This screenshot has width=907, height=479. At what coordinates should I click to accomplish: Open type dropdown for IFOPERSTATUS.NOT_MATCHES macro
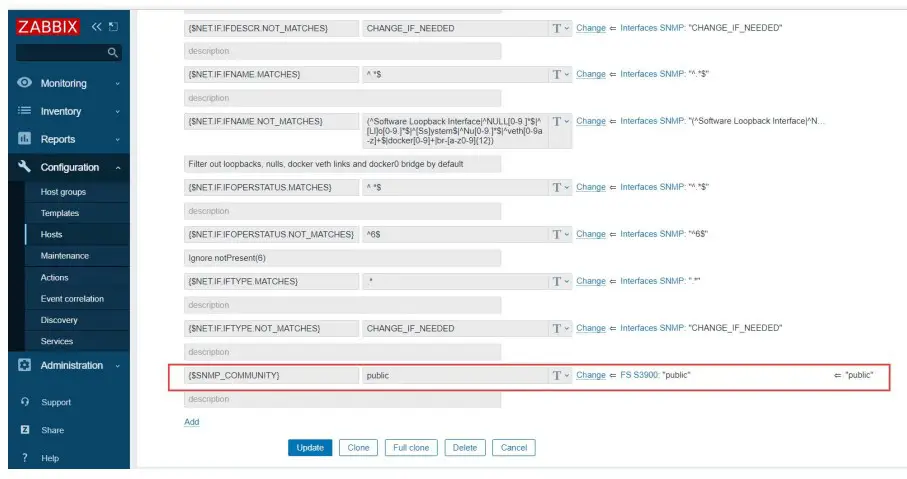[x=560, y=234]
